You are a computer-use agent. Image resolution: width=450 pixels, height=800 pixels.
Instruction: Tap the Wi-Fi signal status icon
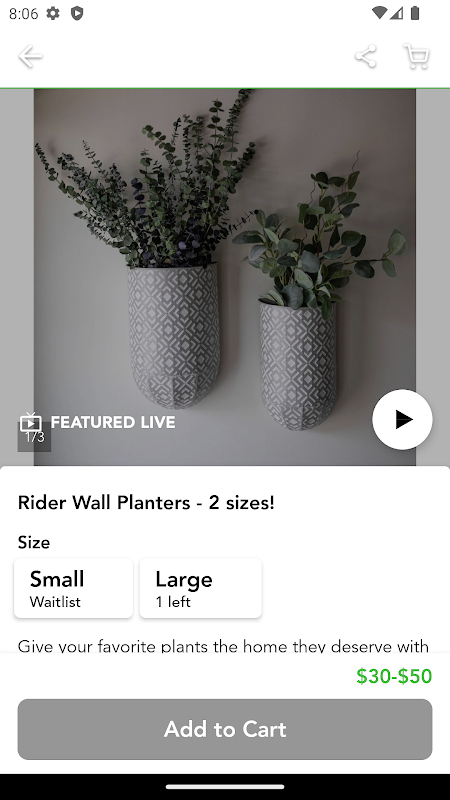pos(379,13)
